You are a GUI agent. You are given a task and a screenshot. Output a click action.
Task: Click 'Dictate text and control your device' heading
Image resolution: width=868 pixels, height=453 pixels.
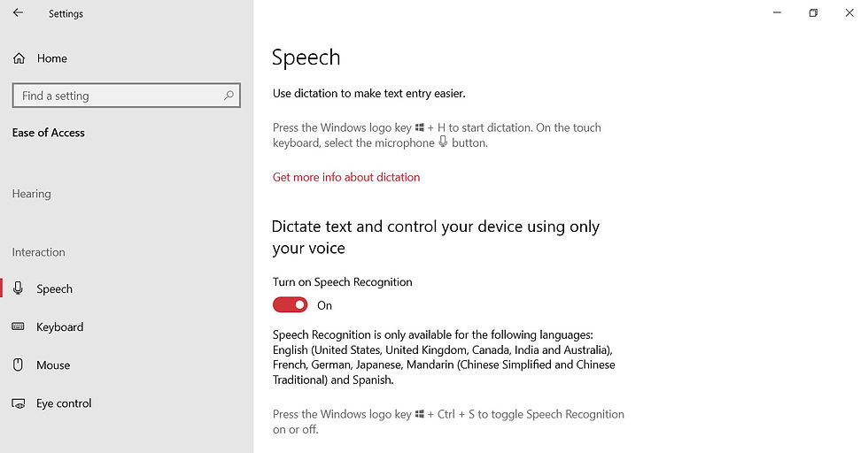[x=436, y=237]
